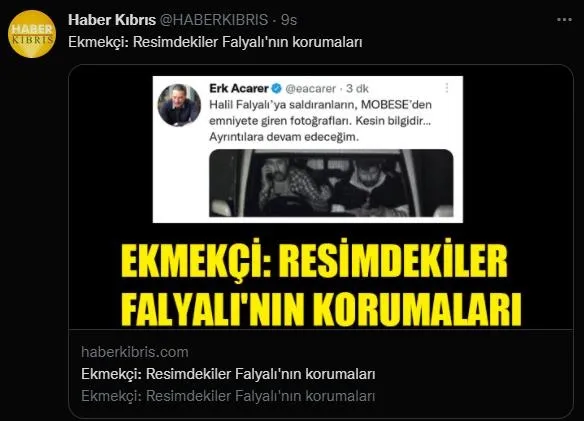The width and height of the screenshot is (584, 421).
Task: Click Erk Acarer's blue verified badge
Action: click(x=277, y=89)
